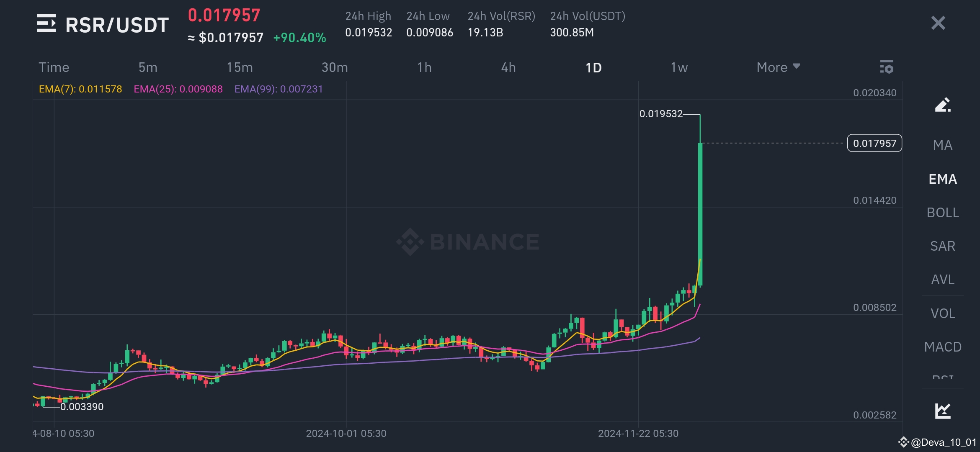The height and width of the screenshot is (452, 980).
Task: Switch to the Time line view
Action: (54, 67)
